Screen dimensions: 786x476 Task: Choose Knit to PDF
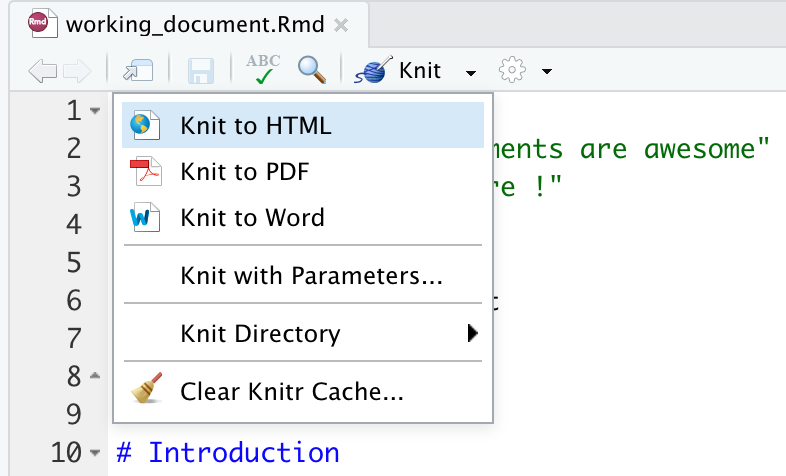tap(244, 172)
